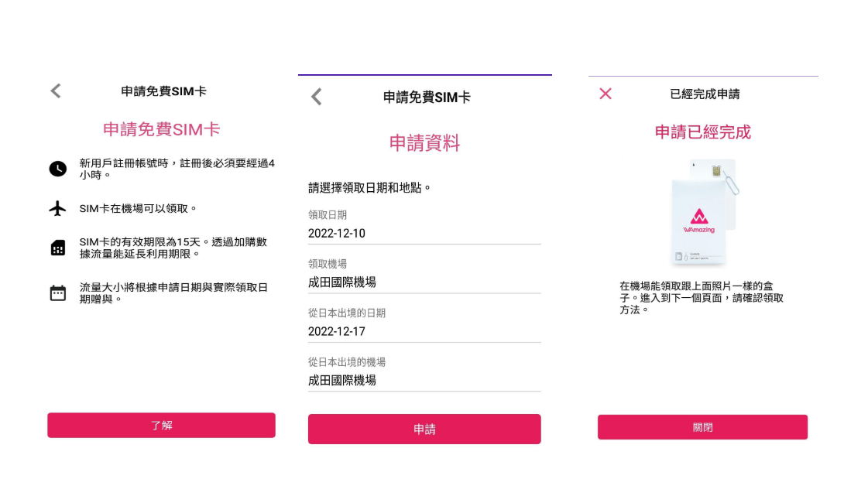Close the 已經完成申請 screen with X
868x496 pixels.
[606, 94]
